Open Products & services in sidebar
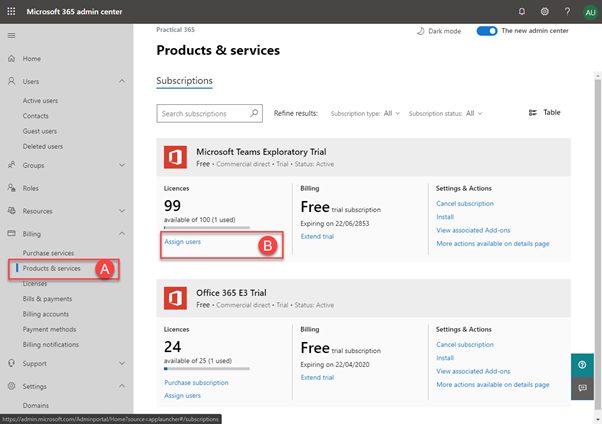This screenshot has width=602, height=424. click(51, 268)
